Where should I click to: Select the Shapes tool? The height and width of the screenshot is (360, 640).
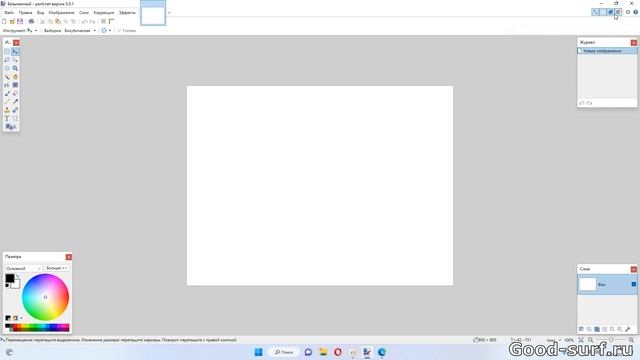11,127
